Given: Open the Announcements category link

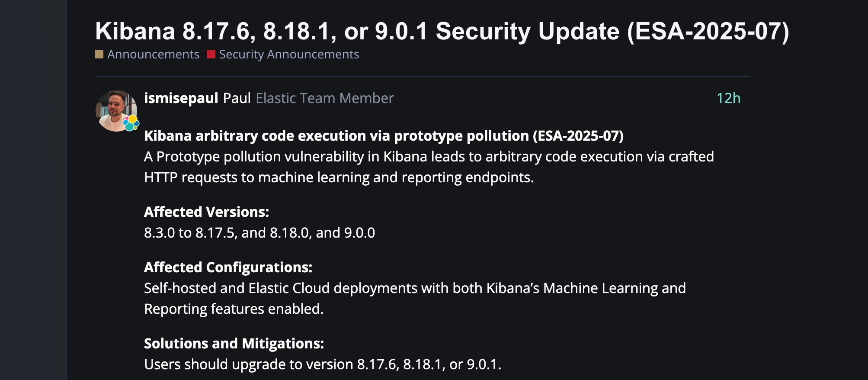Looking at the screenshot, I should click(153, 55).
